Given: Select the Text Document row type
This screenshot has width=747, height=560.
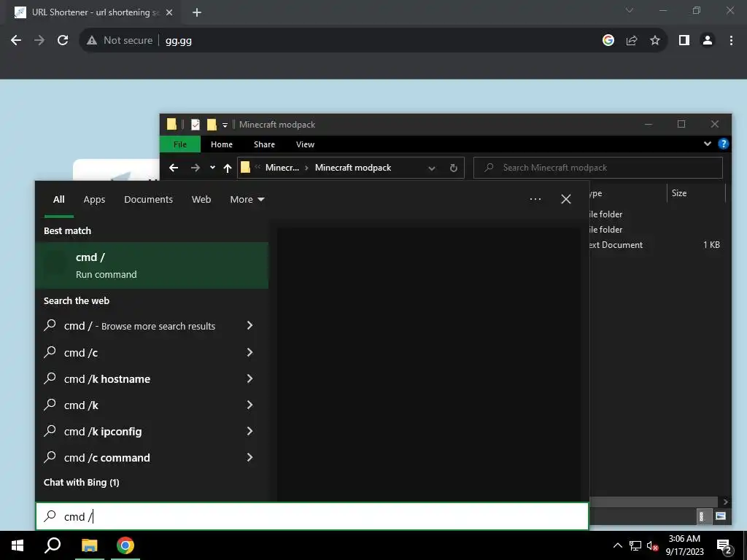Looking at the screenshot, I should pyautogui.click(x=615, y=245).
